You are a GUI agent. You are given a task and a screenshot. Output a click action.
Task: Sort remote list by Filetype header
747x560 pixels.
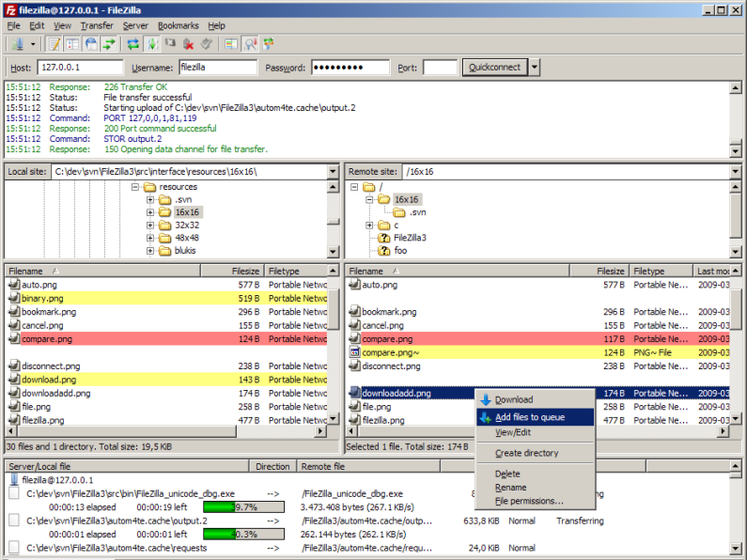[x=661, y=271]
